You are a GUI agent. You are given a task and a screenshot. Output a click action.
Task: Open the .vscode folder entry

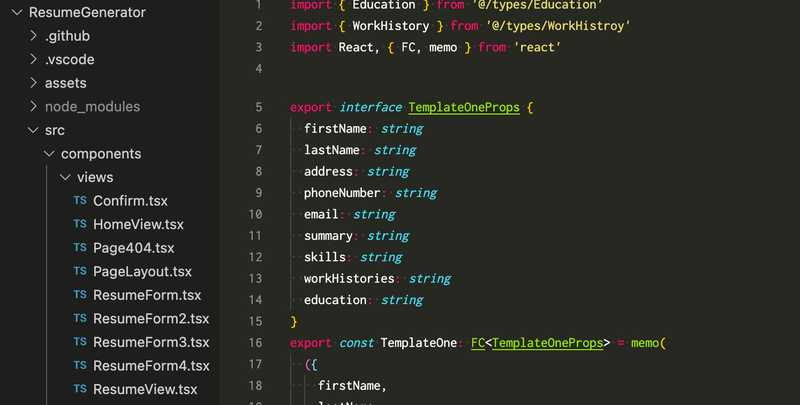click(x=69, y=59)
